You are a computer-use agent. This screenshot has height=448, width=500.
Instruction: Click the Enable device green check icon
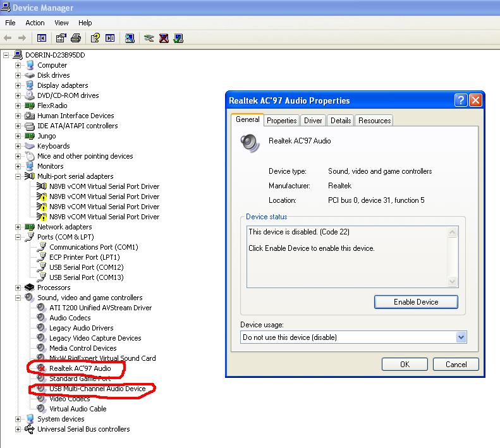178,39
